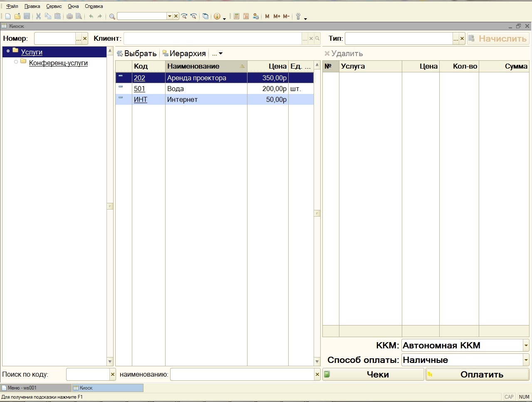
Task: Click the Оплатить button
Action: point(477,374)
